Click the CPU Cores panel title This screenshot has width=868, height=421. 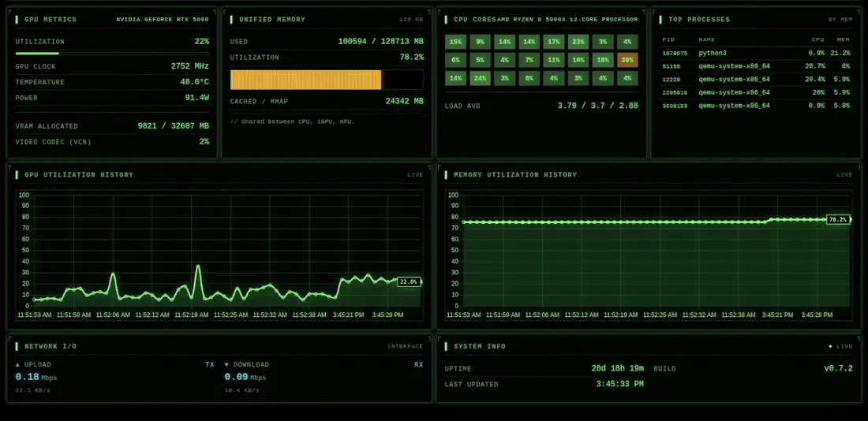(x=475, y=20)
